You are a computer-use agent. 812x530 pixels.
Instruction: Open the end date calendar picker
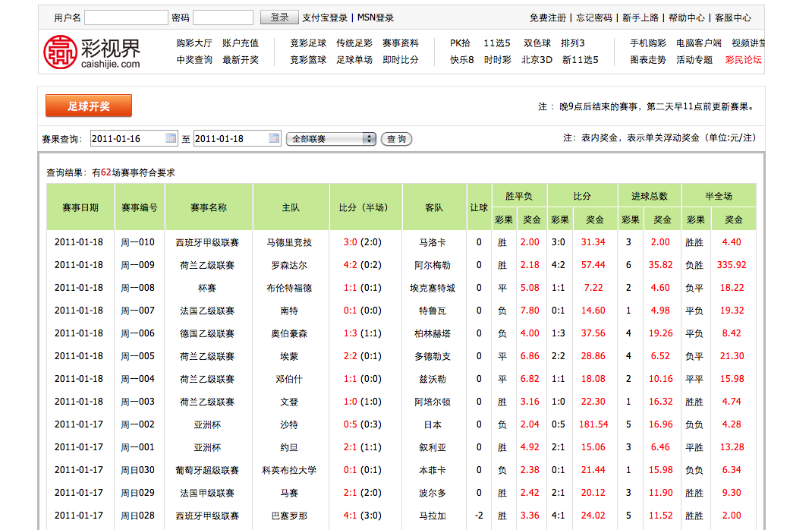click(x=274, y=138)
